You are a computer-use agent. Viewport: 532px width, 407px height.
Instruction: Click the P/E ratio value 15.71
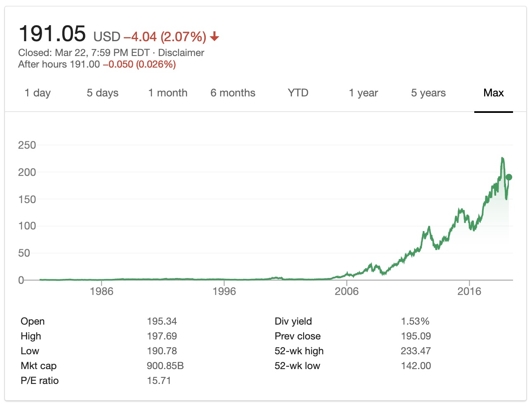click(x=159, y=381)
